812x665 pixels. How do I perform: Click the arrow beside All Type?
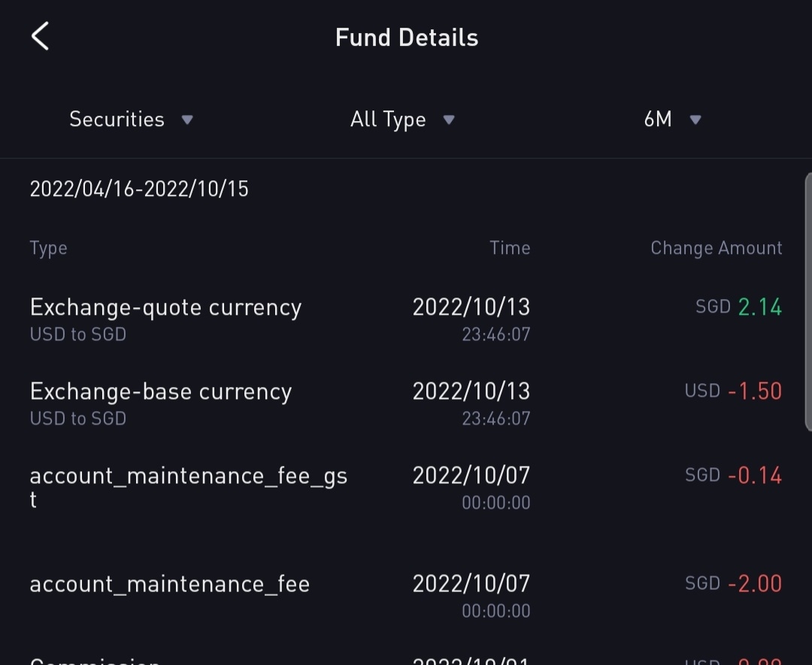(x=449, y=119)
